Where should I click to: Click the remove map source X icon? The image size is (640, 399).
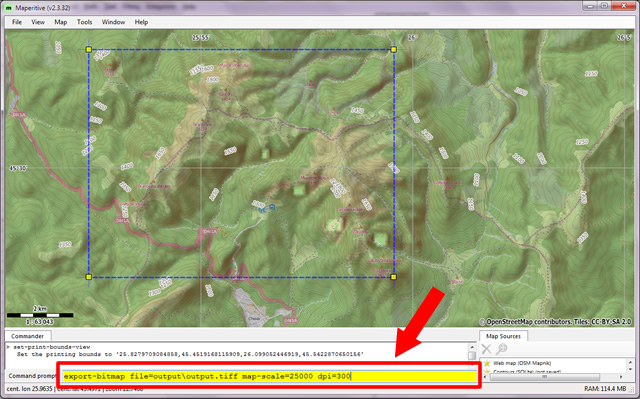(x=486, y=349)
